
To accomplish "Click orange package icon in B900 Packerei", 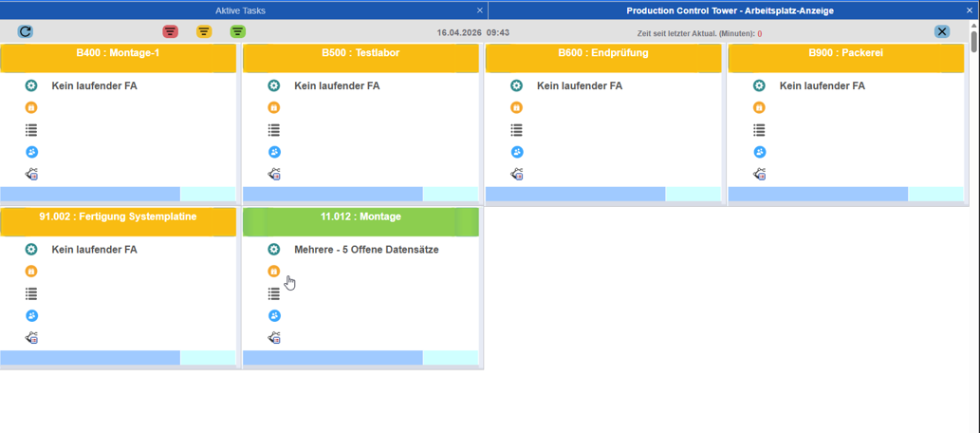I will coord(759,107).
